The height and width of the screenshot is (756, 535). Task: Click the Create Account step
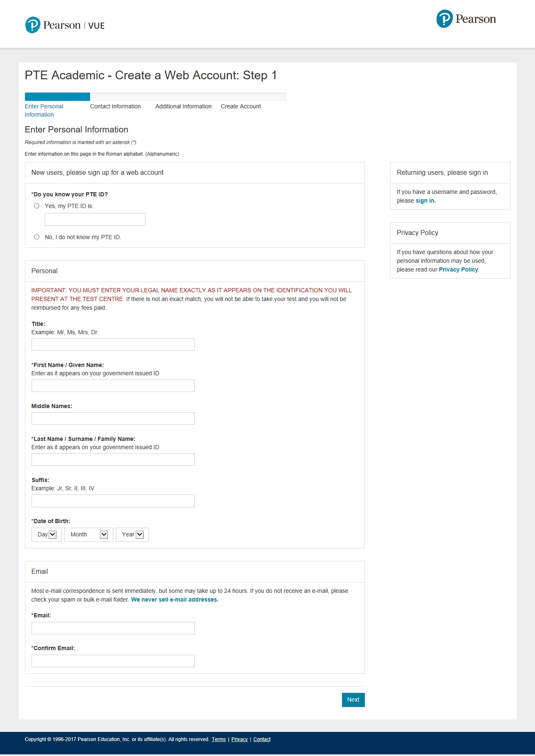241,106
